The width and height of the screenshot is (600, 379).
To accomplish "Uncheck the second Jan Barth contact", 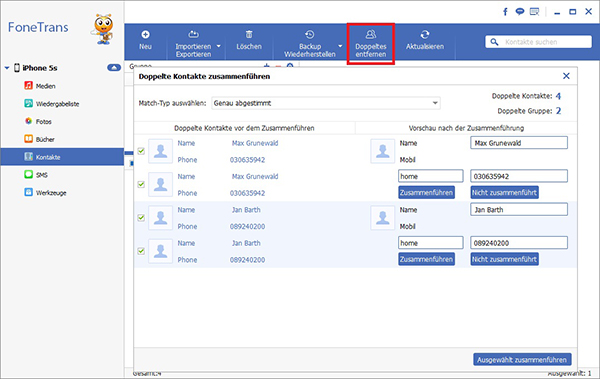I will pyautogui.click(x=141, y=251).
